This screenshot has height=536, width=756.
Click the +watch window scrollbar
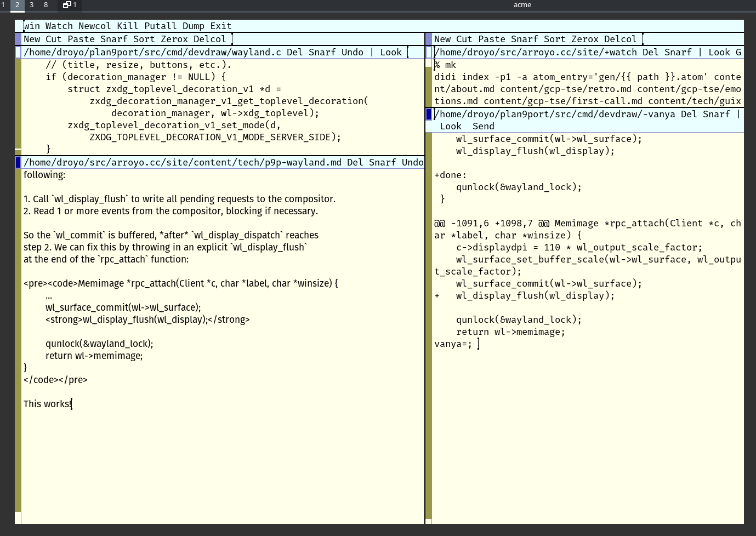(x=429, y=83)
